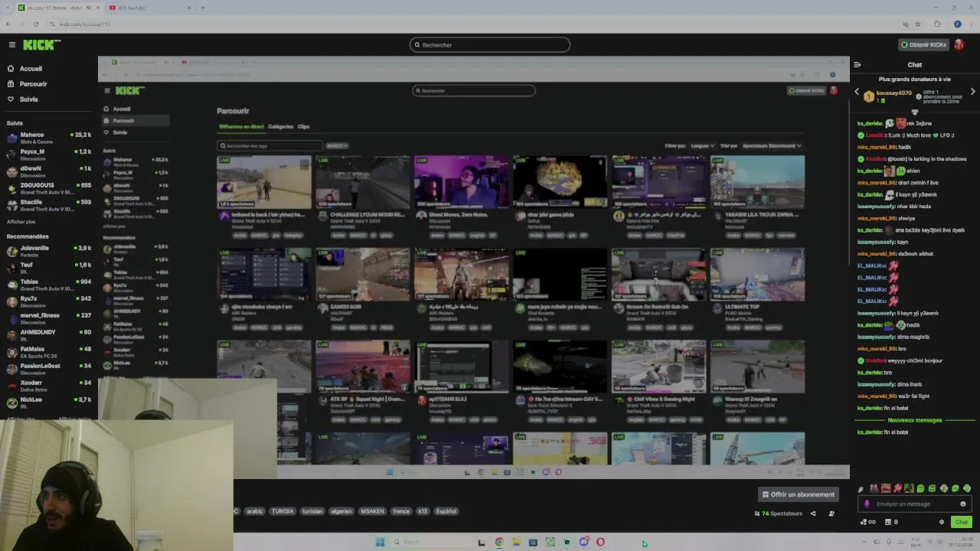Click the Obtenir KICKs button
The width and height of the screenshot is (980, 551).
click(923, 45)
